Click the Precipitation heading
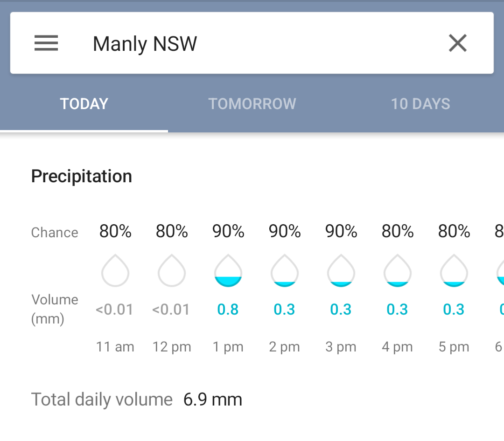 82,176
